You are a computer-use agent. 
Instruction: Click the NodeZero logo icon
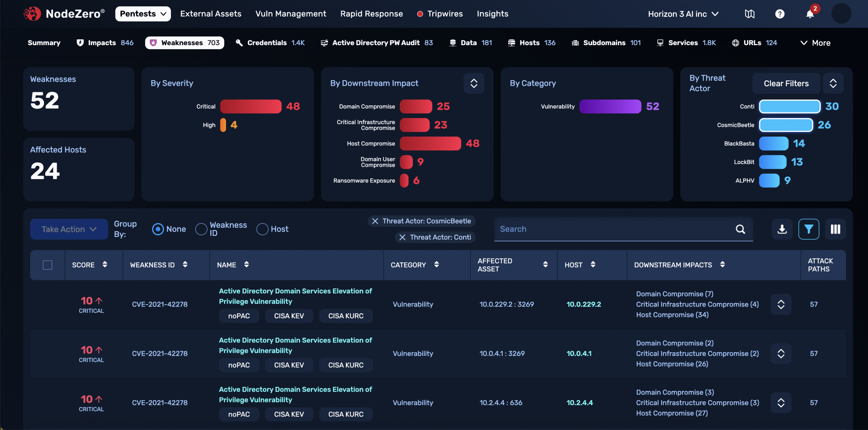point(32,14)
